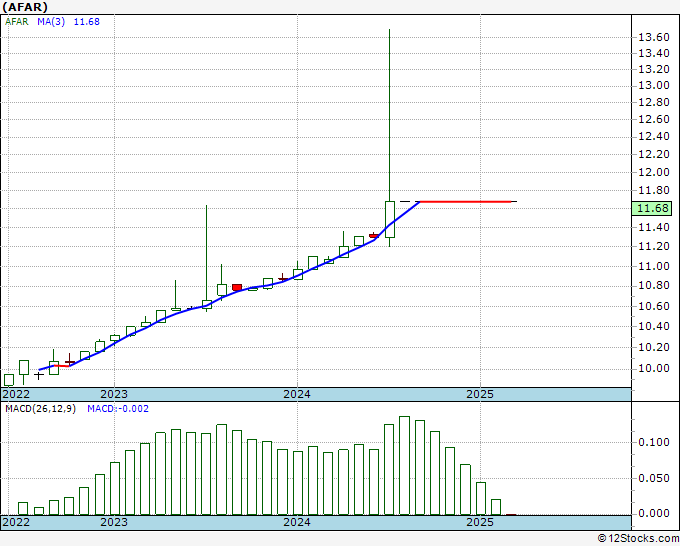The image size is (680, 546).
Task: Click the green 11.68 current price tag
Action: [654, 208]
